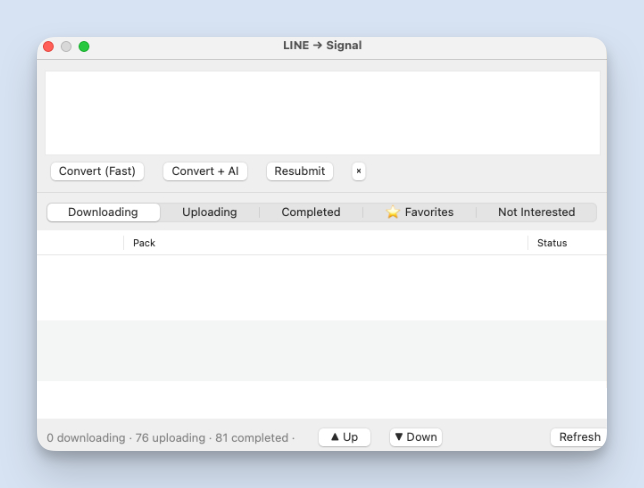644x488 pixels.
Task: View the Not Interested tab
Action: (x=536, y=212)
